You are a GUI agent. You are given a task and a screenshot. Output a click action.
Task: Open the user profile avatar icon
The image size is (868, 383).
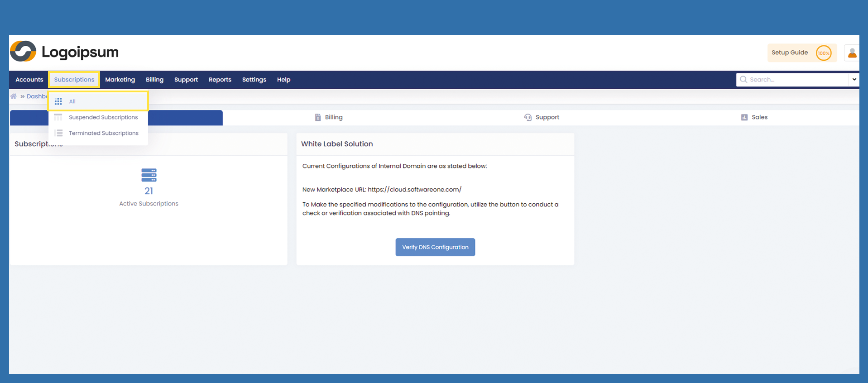852,53
